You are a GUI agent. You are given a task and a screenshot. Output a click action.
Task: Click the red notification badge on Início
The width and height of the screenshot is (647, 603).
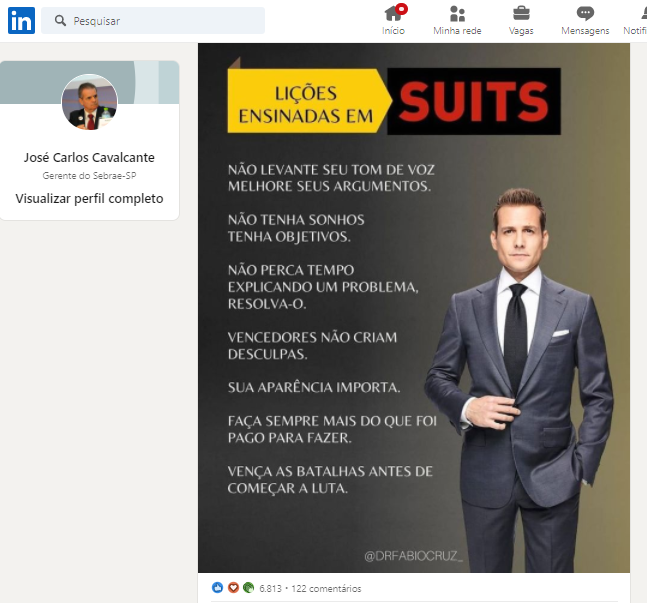tap(401, 9)
